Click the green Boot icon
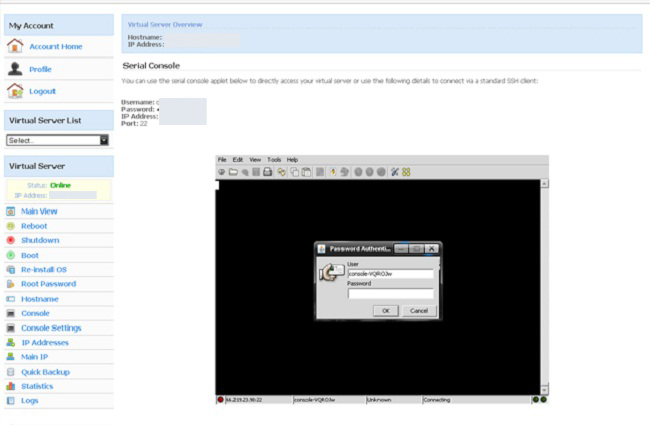The image size is (650, 425). 11,255
